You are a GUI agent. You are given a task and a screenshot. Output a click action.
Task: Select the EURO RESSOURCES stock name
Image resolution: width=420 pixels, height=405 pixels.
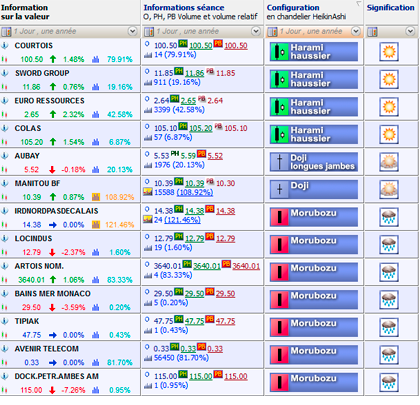[49, 101]
